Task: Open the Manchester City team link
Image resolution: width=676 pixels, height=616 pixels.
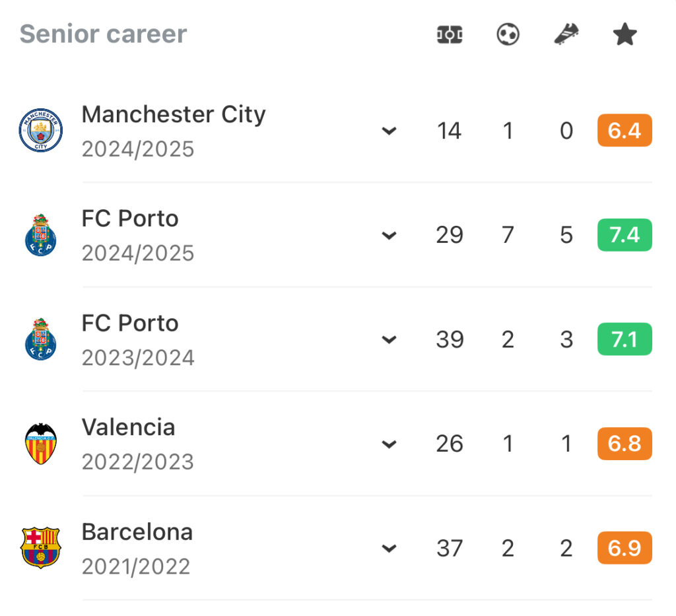Action: point(174,115)
